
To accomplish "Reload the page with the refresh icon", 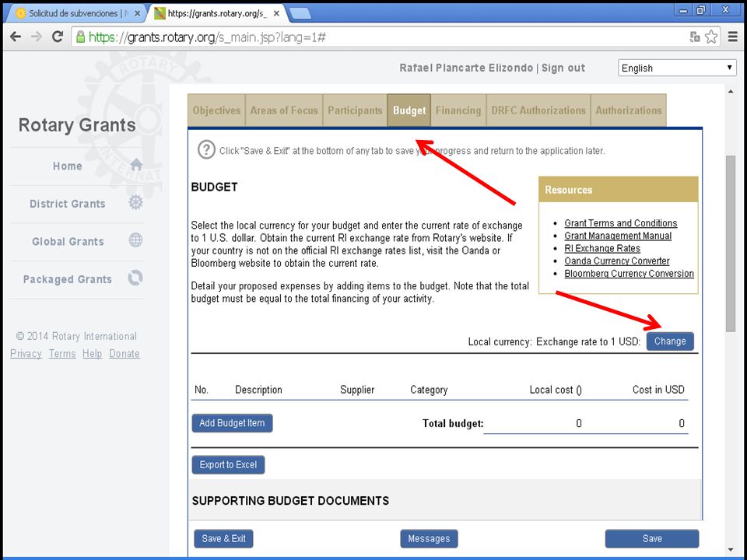I will [58, 37].
